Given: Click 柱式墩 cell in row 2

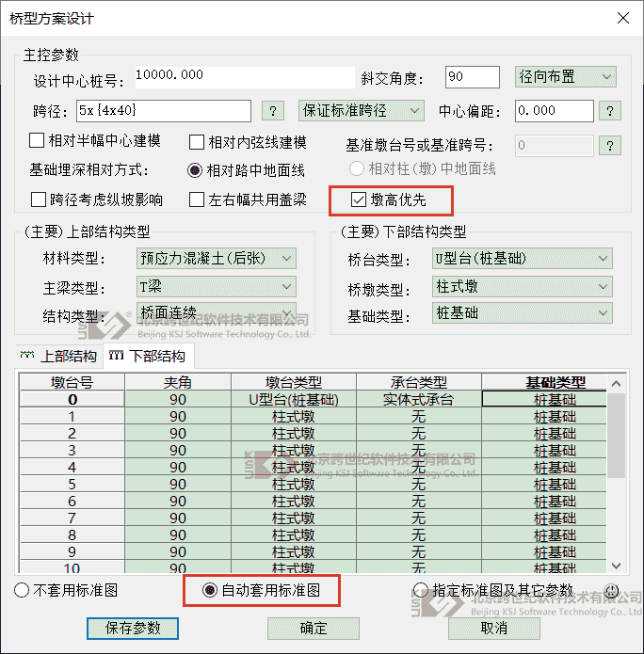Looking at the screenshot, I should tap(294, 434).
